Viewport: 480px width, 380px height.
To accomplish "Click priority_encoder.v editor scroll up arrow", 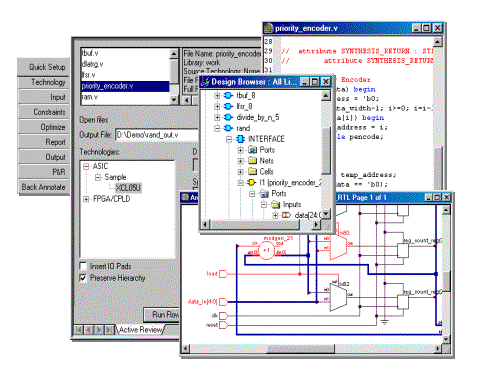I will [x=438, y=42].
